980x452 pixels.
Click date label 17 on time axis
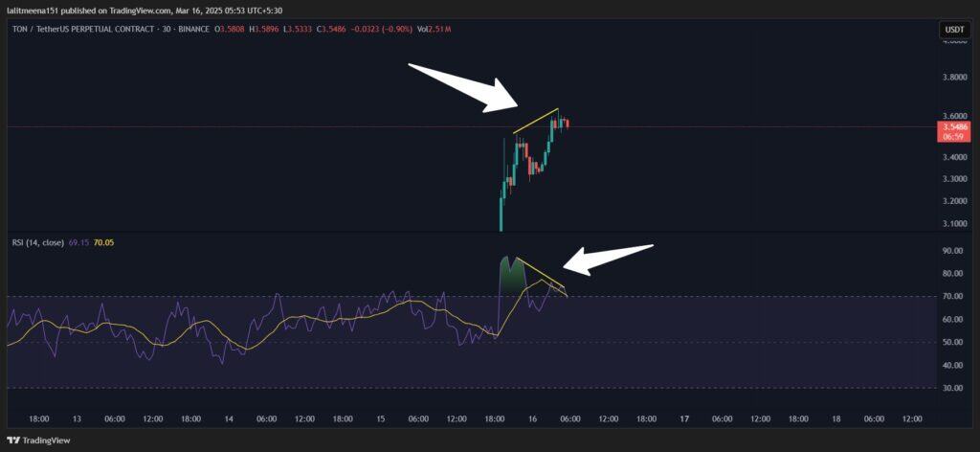684,418
